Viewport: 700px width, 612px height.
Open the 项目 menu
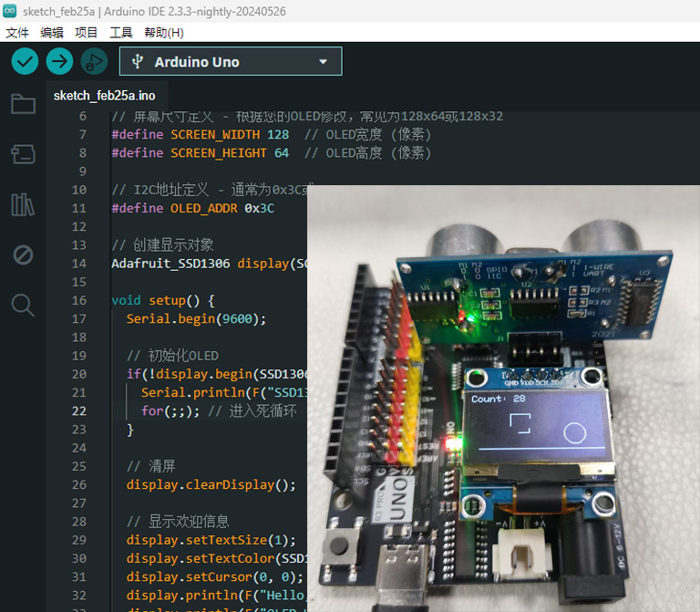point(87,32)
